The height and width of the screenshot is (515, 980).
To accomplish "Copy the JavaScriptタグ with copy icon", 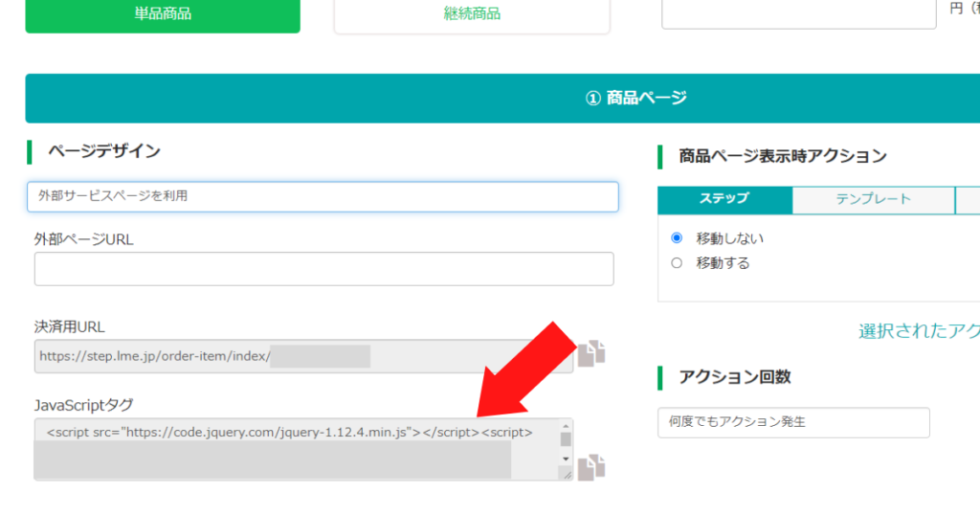I will [591, 467].
